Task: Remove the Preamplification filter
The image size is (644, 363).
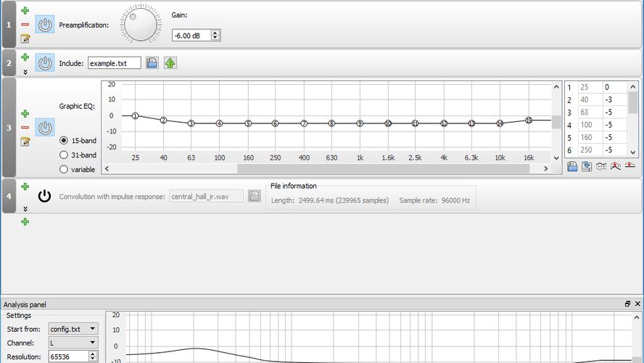Action: click(25, 25)
